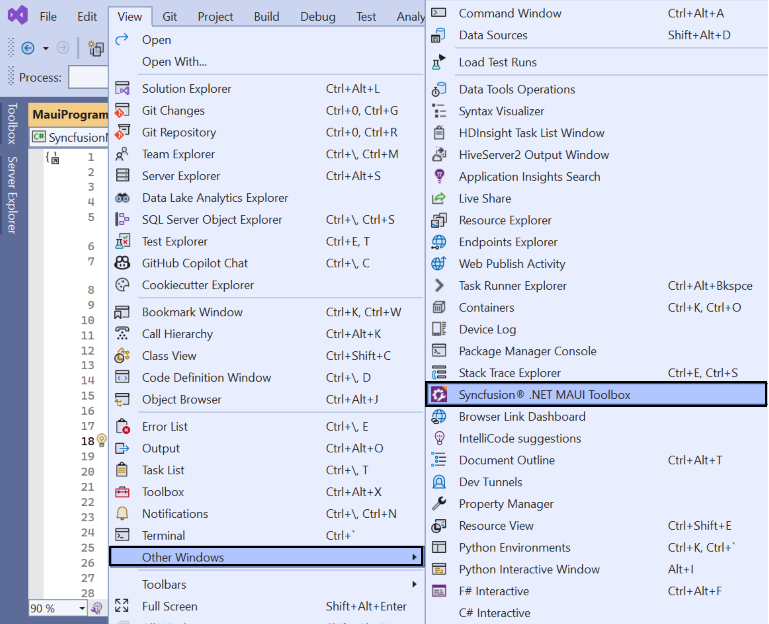
Task: Choose Package Manager Console
Action: coord(596,351)
